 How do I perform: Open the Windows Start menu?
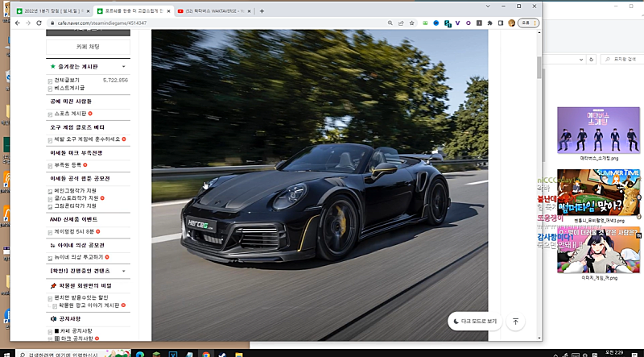tap(7, 354)
